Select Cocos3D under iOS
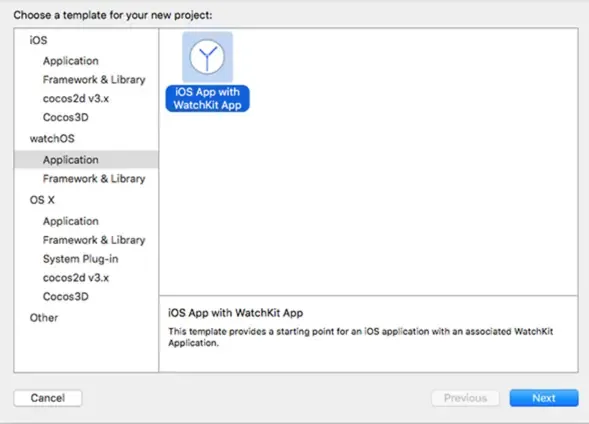Viewport: 589px width, 424px height. point(66,117)
